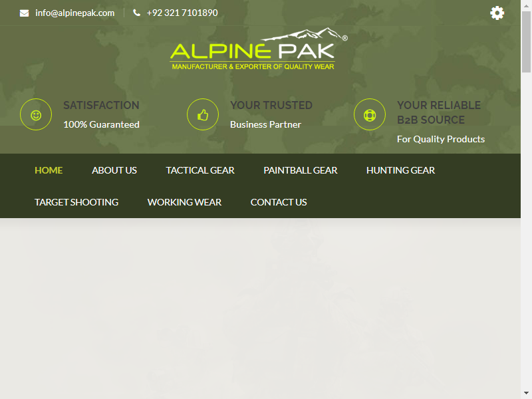Viewport: 532px width, 399px height.
Task: Click the '100% Guaranteed' text
Action: tap(102, 124)
